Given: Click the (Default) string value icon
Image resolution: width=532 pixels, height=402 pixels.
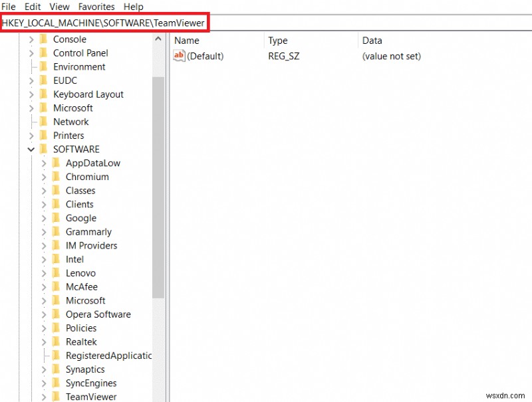Looking at the screenshot, I should (178, 56).
